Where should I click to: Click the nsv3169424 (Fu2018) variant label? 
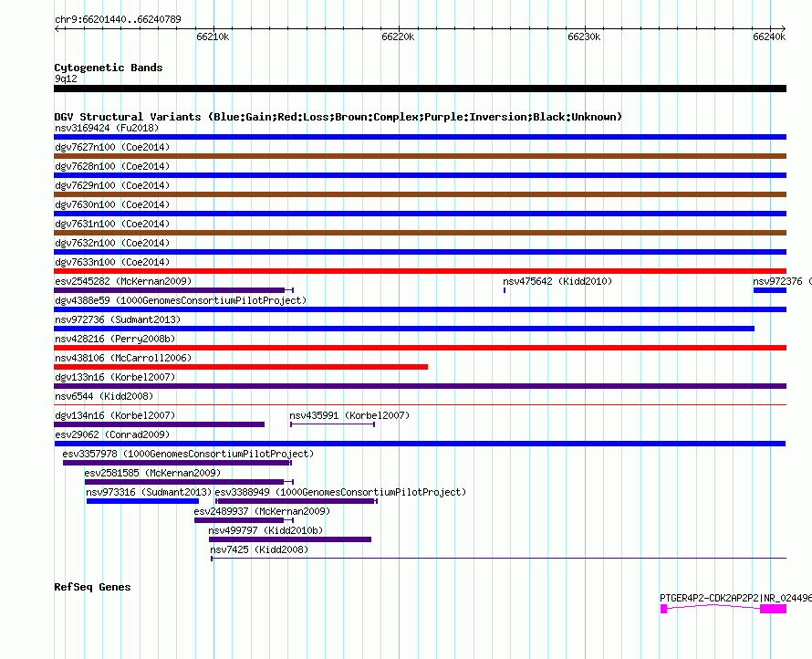[107, 128]
